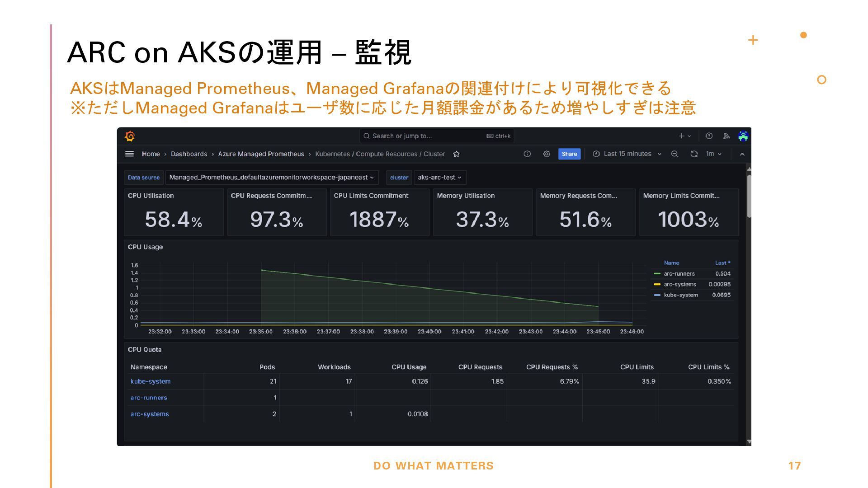This screenshot has width=868, height=488.
Task: Collapse the top bar with the chevron
Action: [742, 154]
